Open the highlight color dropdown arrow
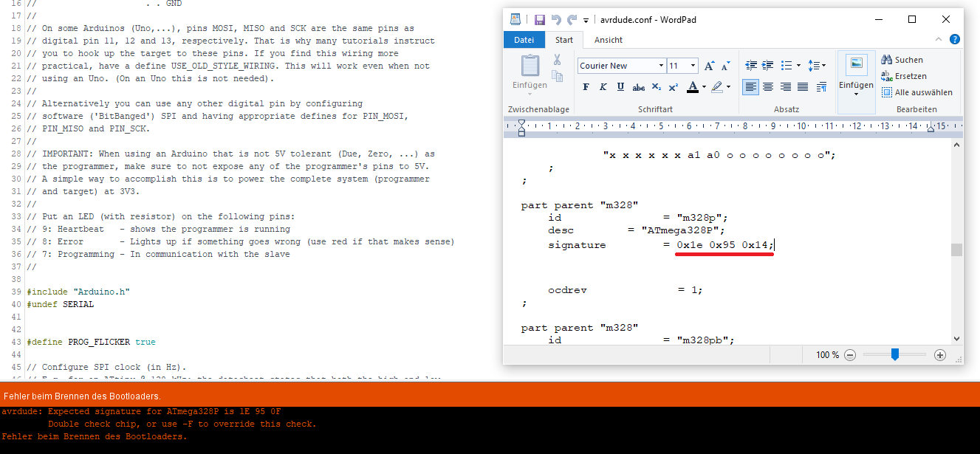This screenshot has height=454, width=980. tap(728, 87)
